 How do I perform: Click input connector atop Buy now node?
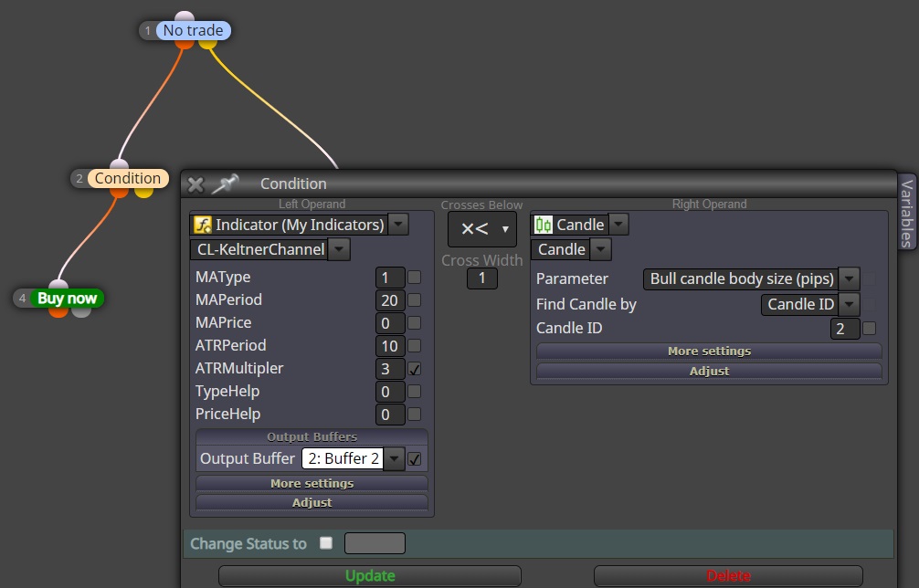(x=58, y=285)
